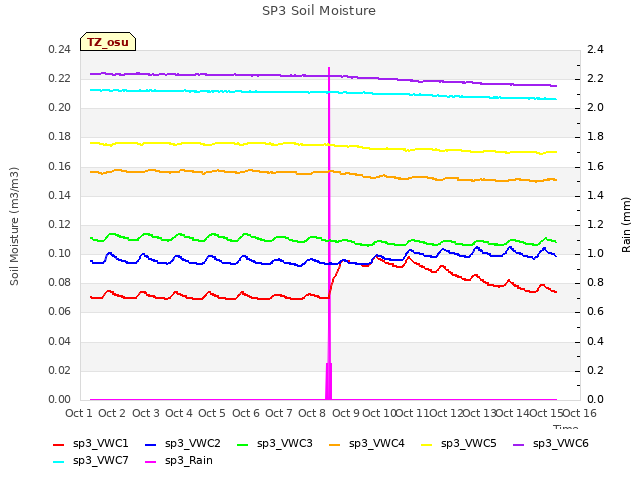640x480 pixels.
Task: Click the 0.04 left axis value
Action: [x=59, y=341]
